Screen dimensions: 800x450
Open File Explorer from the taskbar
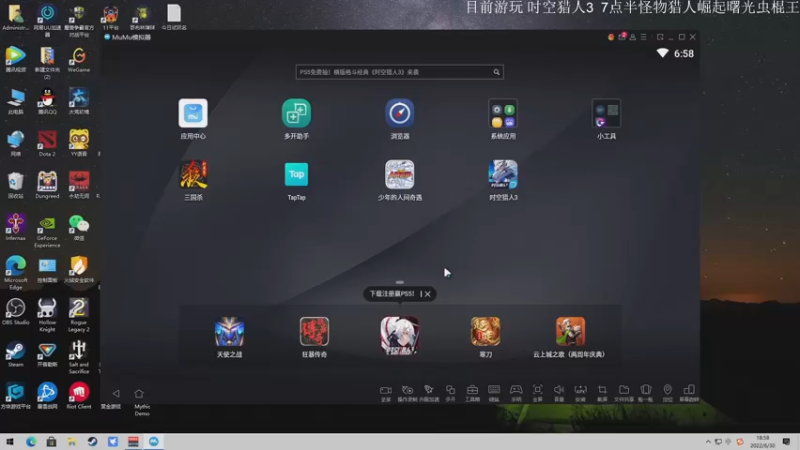pos(71,442)
